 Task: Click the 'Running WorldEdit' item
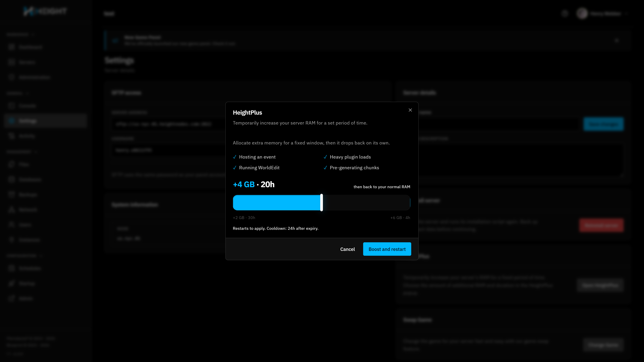click(x=259, y=168)
